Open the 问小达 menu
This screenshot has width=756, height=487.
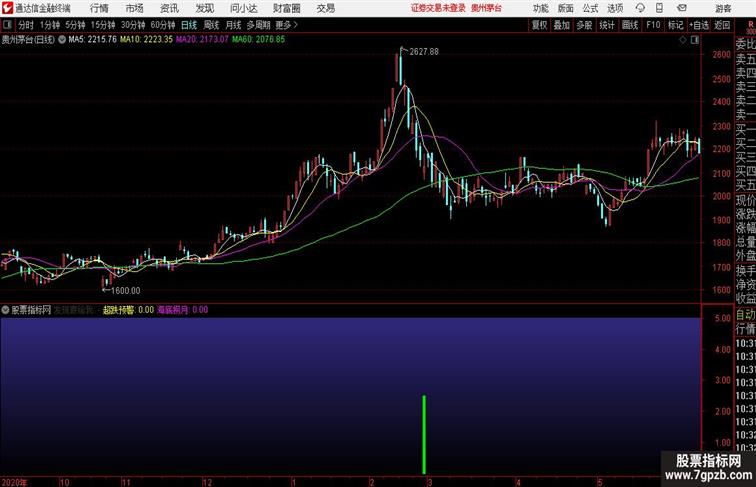pos(244,8)
